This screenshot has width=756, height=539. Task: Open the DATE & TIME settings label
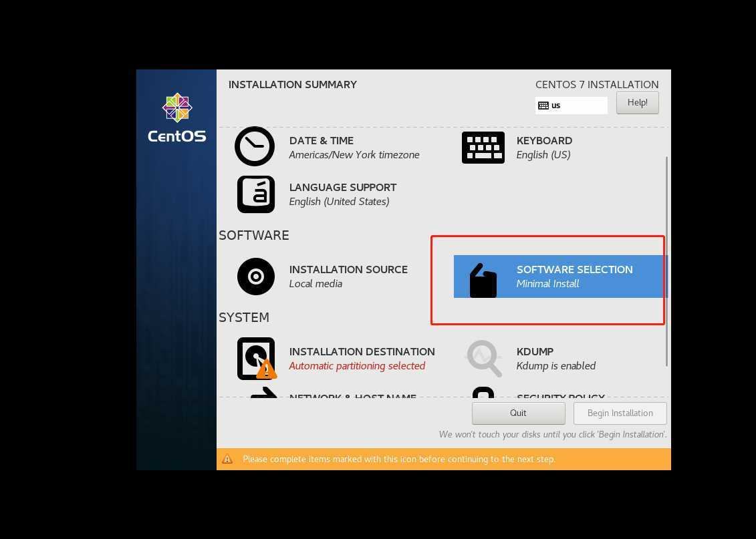[321, 141]
